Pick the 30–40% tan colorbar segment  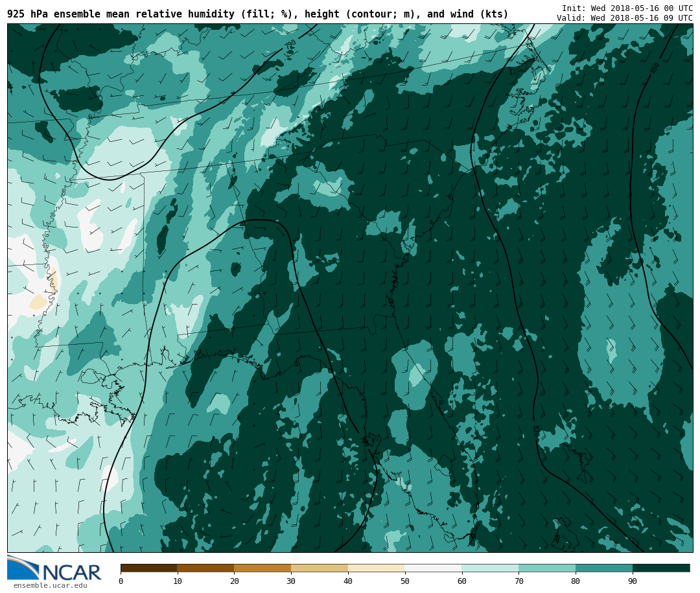coord(320,568)
